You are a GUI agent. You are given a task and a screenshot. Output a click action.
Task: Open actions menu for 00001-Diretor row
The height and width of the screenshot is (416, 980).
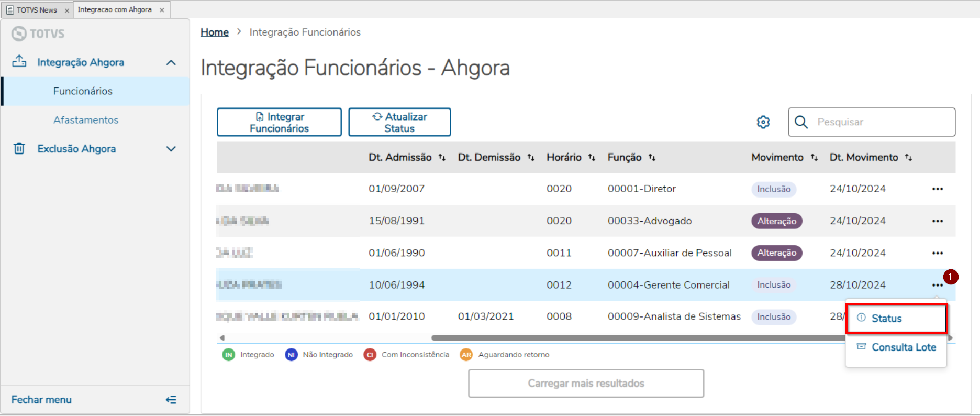point(937,189)
